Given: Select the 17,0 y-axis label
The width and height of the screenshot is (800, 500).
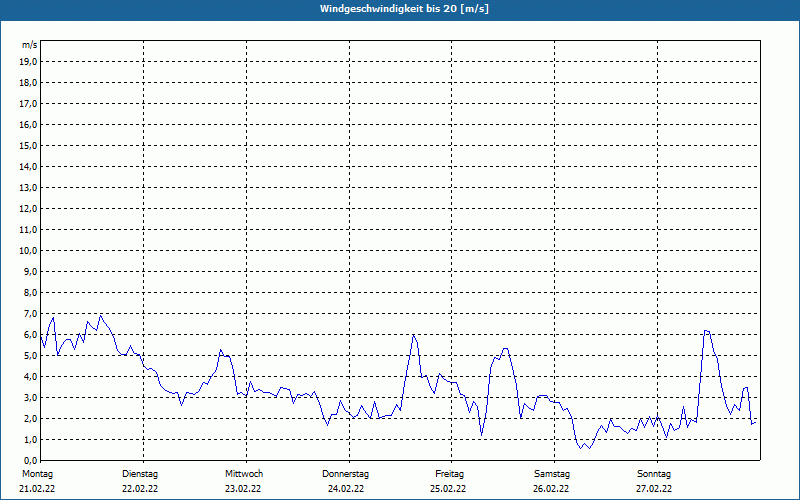Looking at the screenshot, I should pos(28,104).
